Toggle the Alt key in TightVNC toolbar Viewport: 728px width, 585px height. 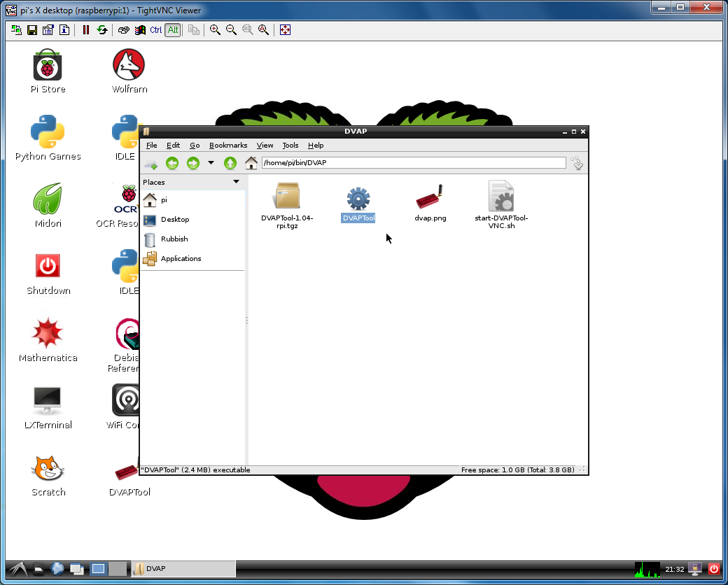(x=173, y=30)
